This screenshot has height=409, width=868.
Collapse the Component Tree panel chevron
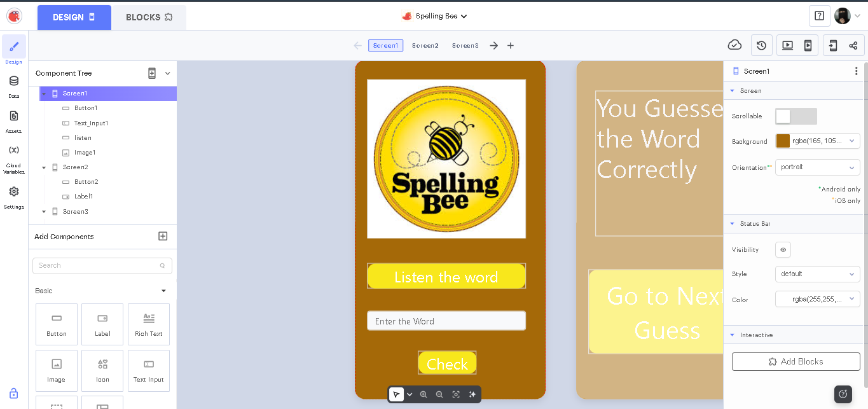168,73
